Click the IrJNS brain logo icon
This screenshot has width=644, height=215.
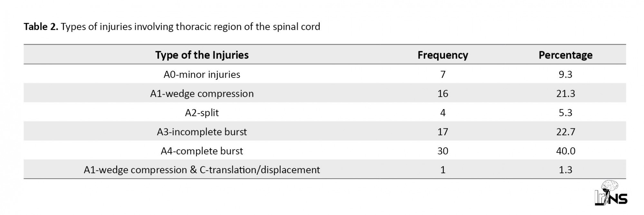(x=611, y=193)
